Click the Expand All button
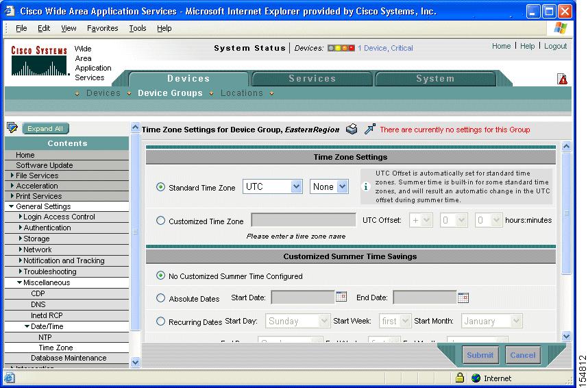Image resolution: width=588 pixels, height=388 pixels. 45,128
